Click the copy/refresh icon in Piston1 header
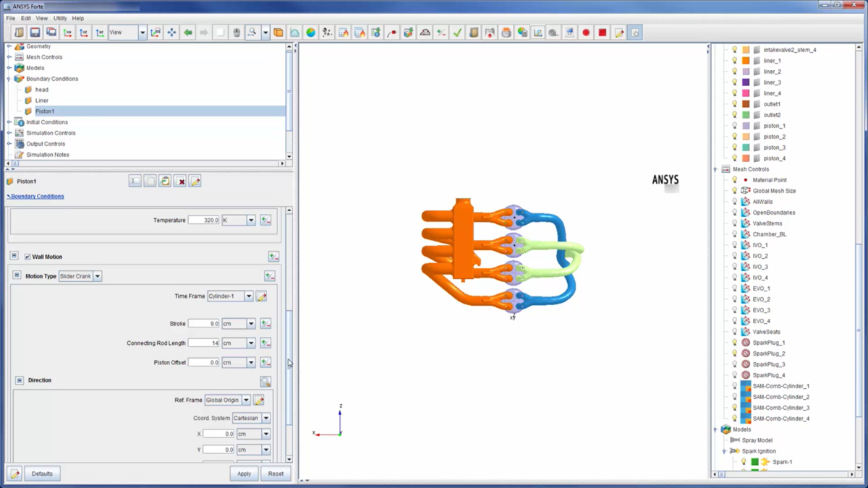Image resolution: width=868 pixels, height=488 pixels. point(165,181)
